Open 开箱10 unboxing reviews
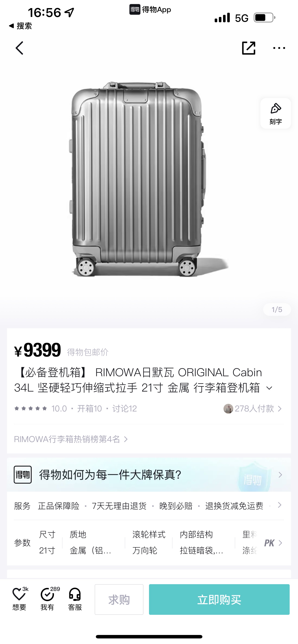Image resolution: width=298 pixels, height=644 pixels. [89, 408]
